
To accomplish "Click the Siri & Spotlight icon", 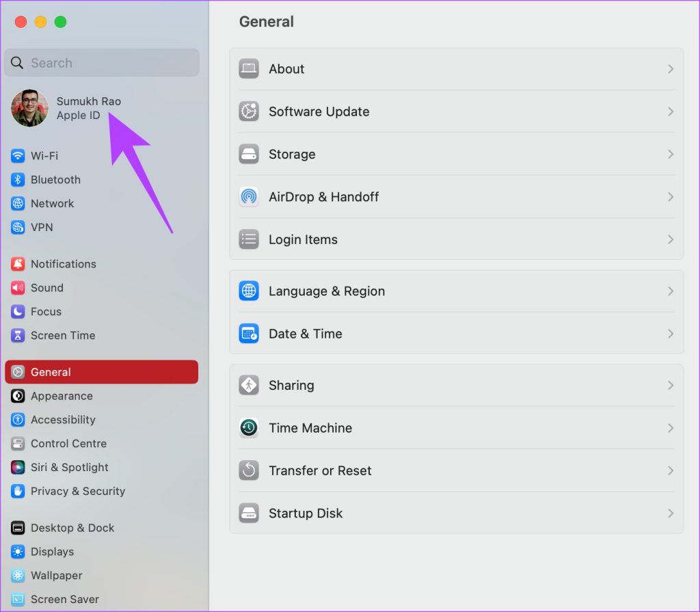I will [x=17, y=468].
